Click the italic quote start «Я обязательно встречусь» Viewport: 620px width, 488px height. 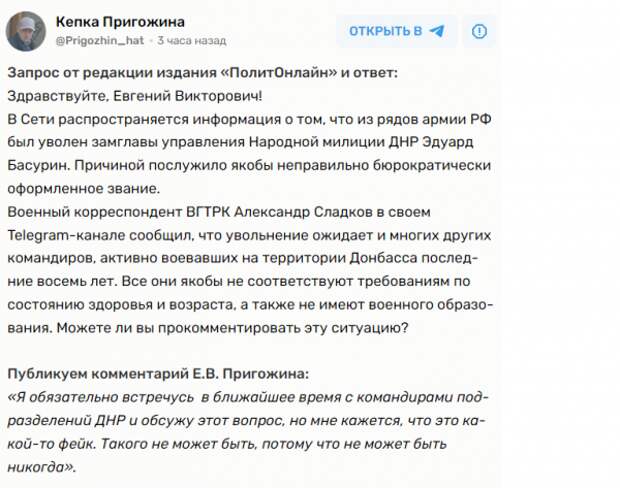click(x=104, y=397)
